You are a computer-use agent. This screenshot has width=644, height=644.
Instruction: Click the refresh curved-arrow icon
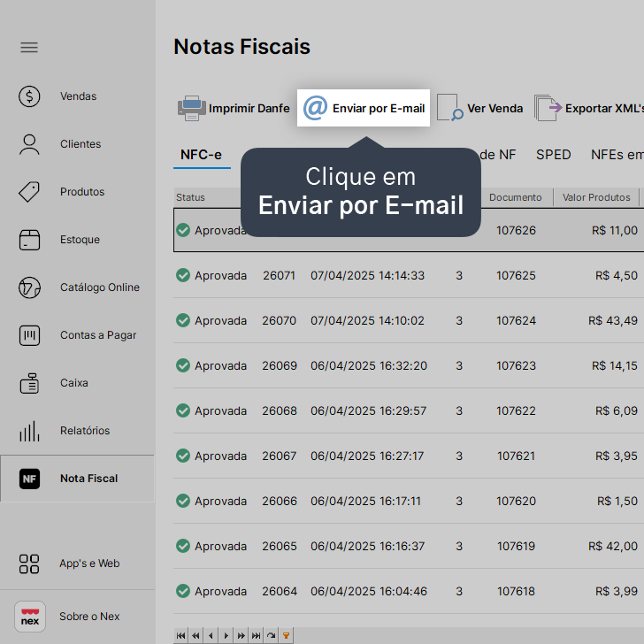[271, 636]
